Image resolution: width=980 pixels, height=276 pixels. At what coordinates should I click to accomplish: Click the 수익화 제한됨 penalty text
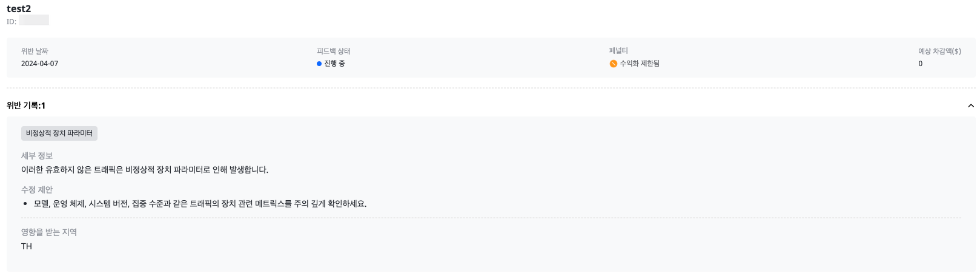tap(640, 64)
